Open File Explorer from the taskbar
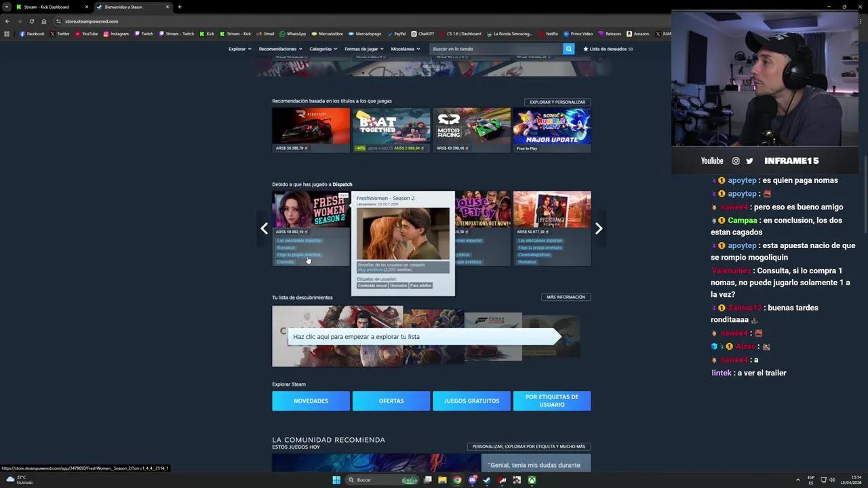Screen dimensions: 868x488 (442, 480)
